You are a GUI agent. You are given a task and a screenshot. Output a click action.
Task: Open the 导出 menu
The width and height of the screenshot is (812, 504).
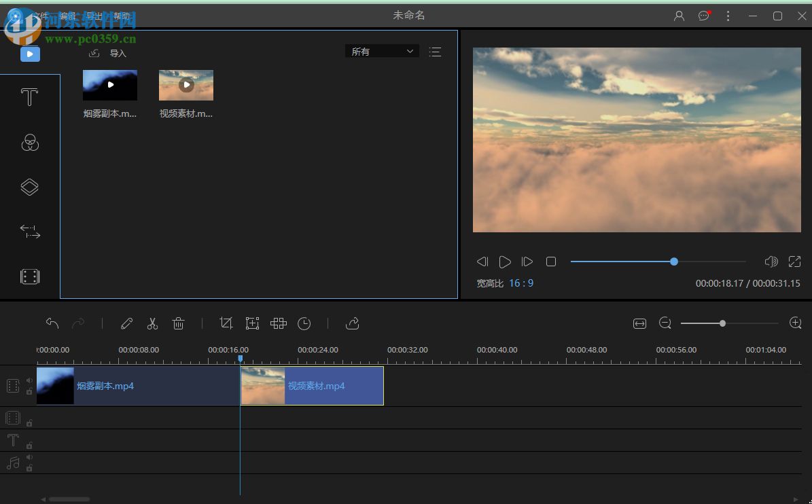[x=94, y=16]
